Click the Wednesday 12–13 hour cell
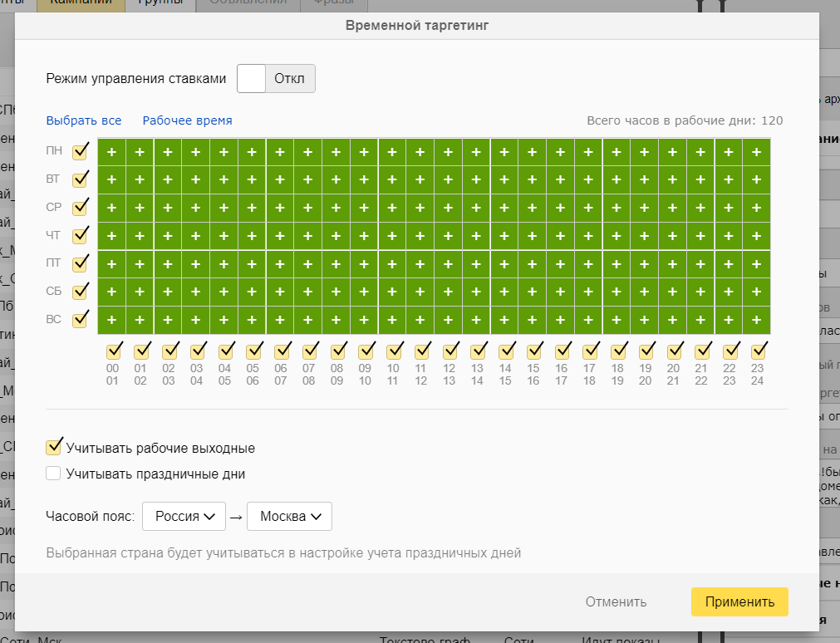Image resolution: width=840 pixels, height=643 pixels. tap(448, 208)
